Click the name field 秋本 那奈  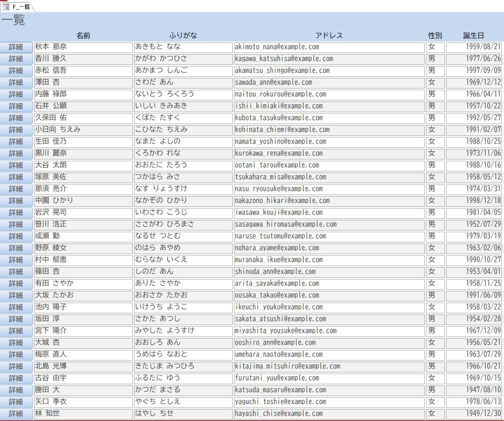(x=84, y=47)
